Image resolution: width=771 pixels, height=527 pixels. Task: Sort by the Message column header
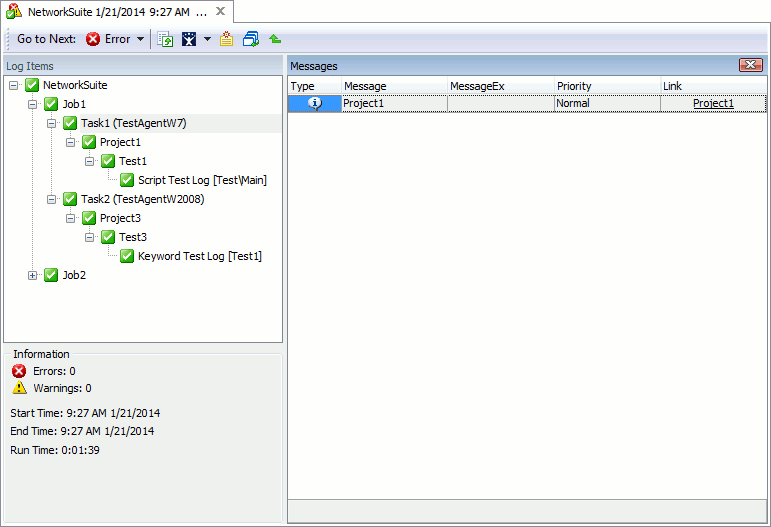coord(394,86)
